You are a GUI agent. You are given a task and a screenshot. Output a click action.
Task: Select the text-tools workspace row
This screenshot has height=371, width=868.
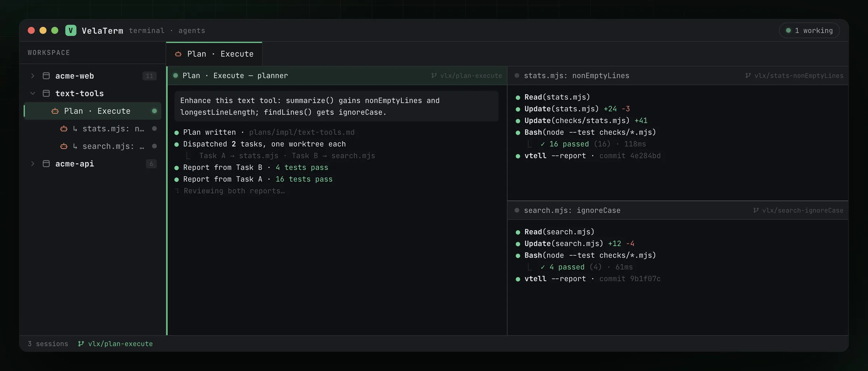(x=93, y=93)
